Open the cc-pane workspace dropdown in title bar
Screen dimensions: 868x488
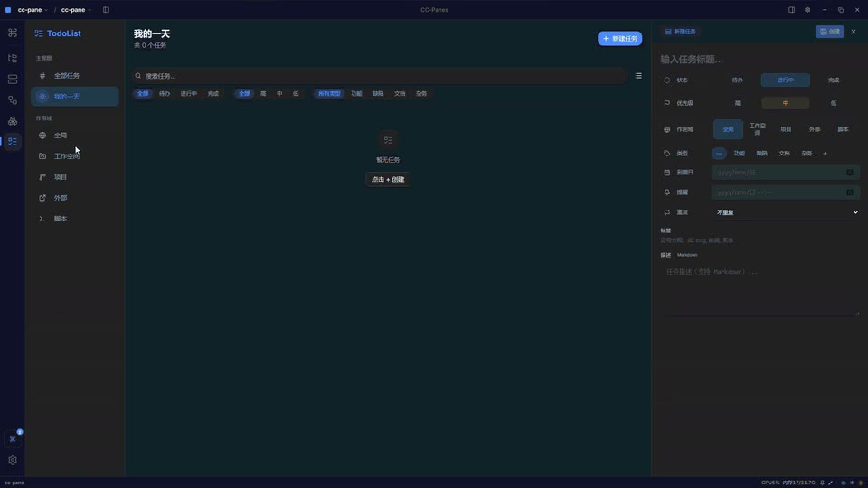pyautogui.click(x=33, y=10)
